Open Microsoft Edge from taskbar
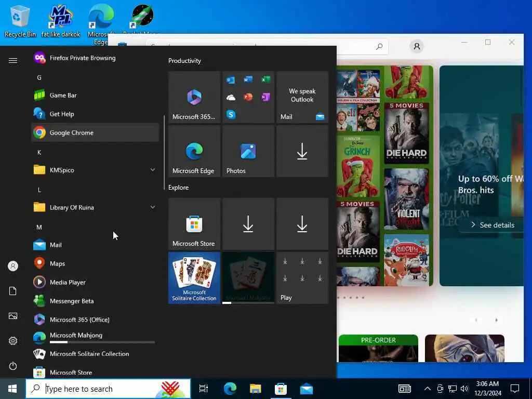 click(230, 389)
